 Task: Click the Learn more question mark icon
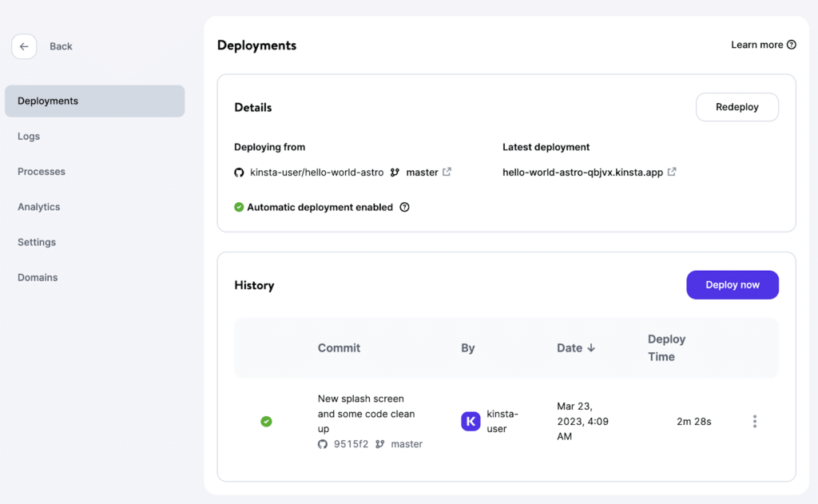coord(792,45)
